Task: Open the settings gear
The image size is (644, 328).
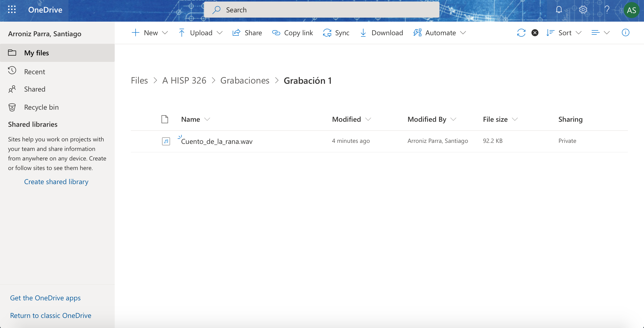Action: [x=583, y=10]
